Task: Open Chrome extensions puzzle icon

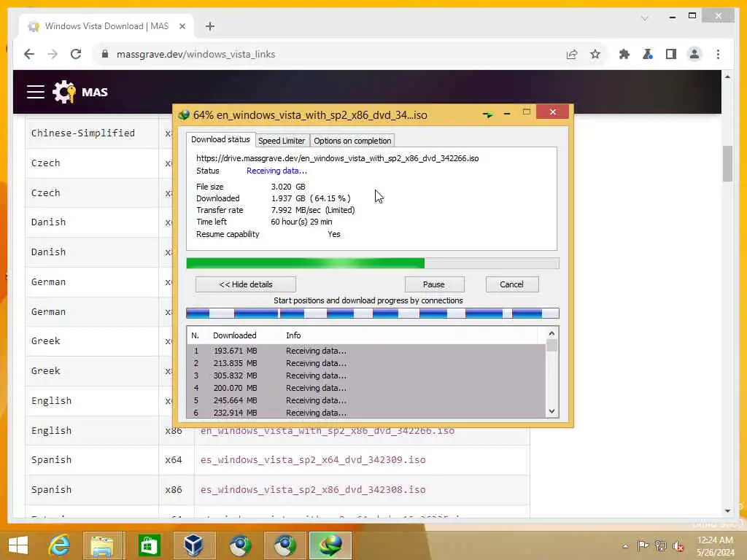Action: (x=624, y=54)
